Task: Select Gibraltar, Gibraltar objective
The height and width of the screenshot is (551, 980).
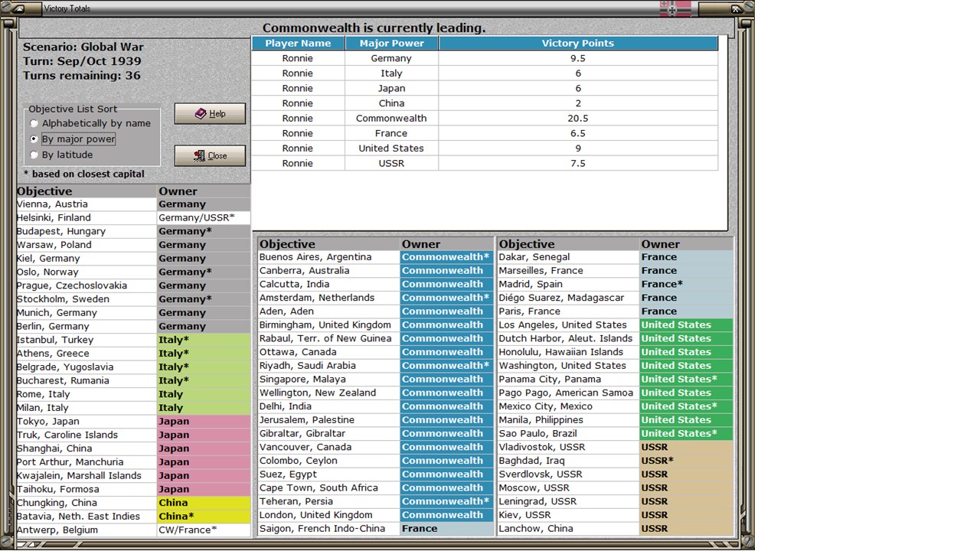Action: pos(328,434)
